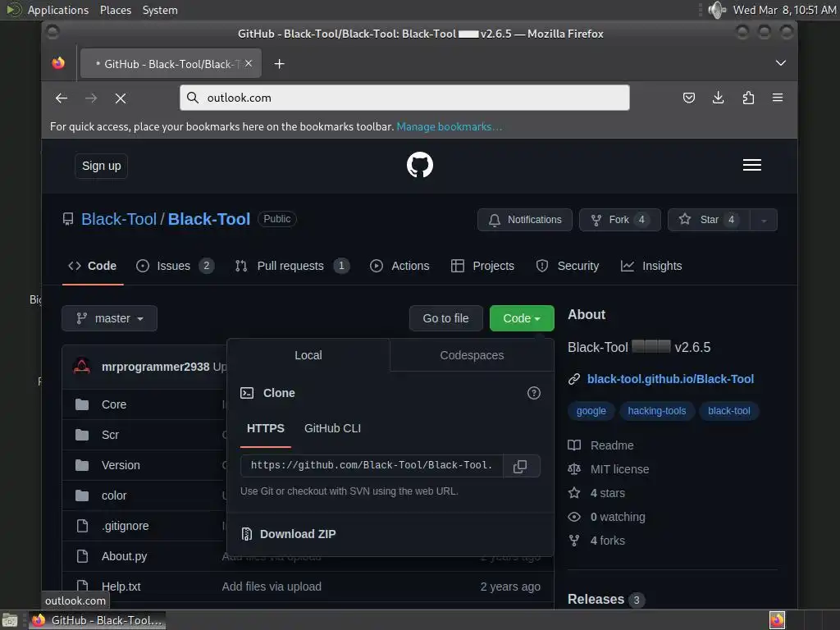This screenshot has height=630, width=840.
Task: Click the mrprogrammer2938 avatar image
Action: (x=82, y=367)
